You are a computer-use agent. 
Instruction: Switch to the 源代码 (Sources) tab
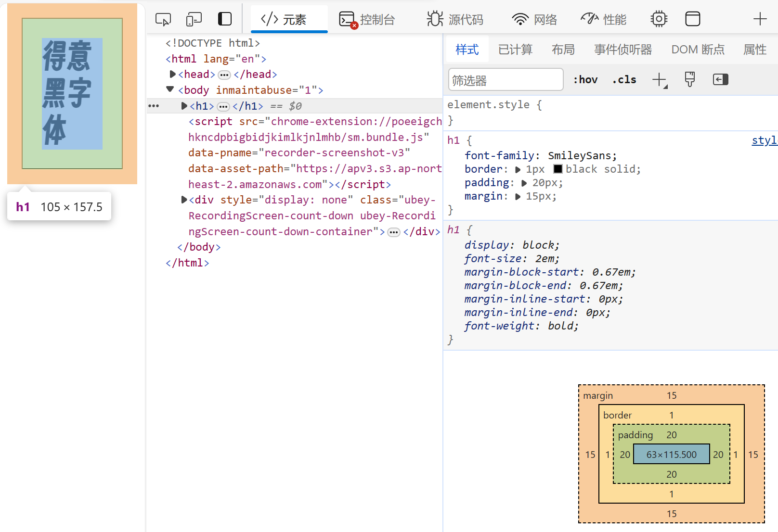pos(455,19)
